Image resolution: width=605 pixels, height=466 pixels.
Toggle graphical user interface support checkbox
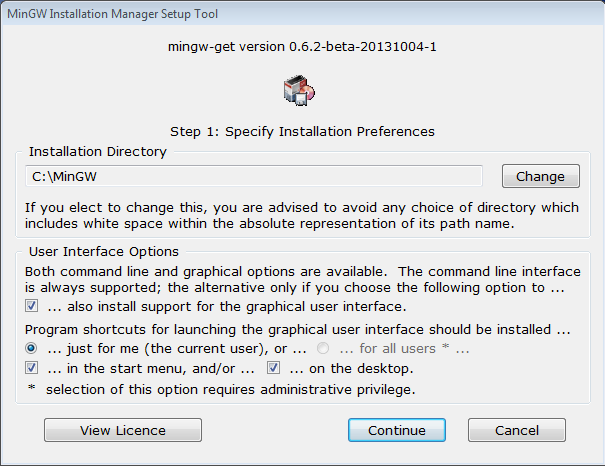click(33, 305)
